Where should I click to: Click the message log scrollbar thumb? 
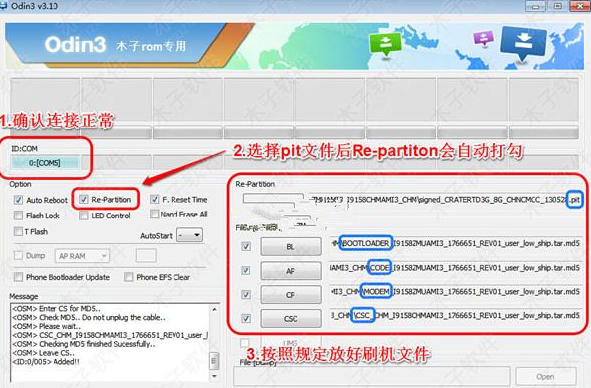pyautogui.click(x=214, y=361)
